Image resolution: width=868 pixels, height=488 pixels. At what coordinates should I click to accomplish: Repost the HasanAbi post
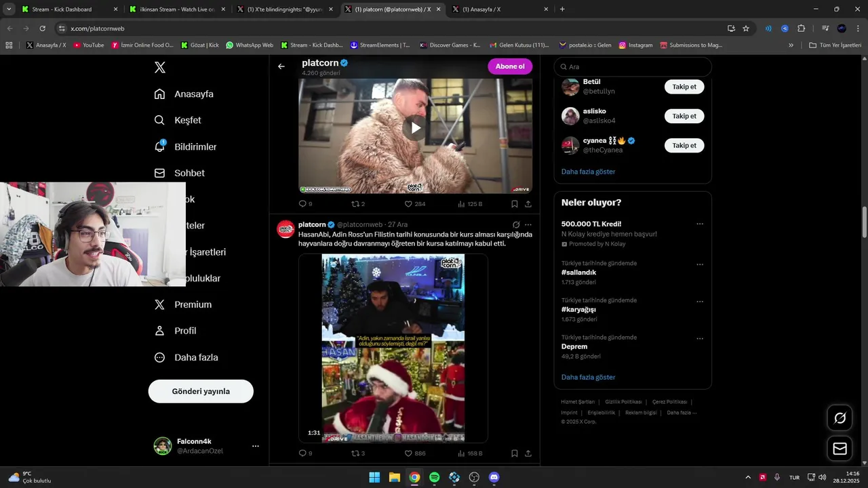click(357, 453)
